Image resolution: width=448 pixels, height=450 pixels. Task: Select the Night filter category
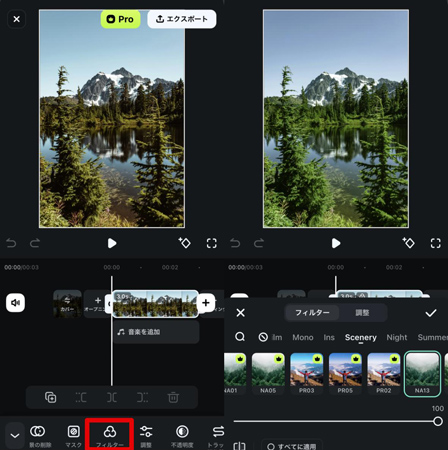[397, 337]
